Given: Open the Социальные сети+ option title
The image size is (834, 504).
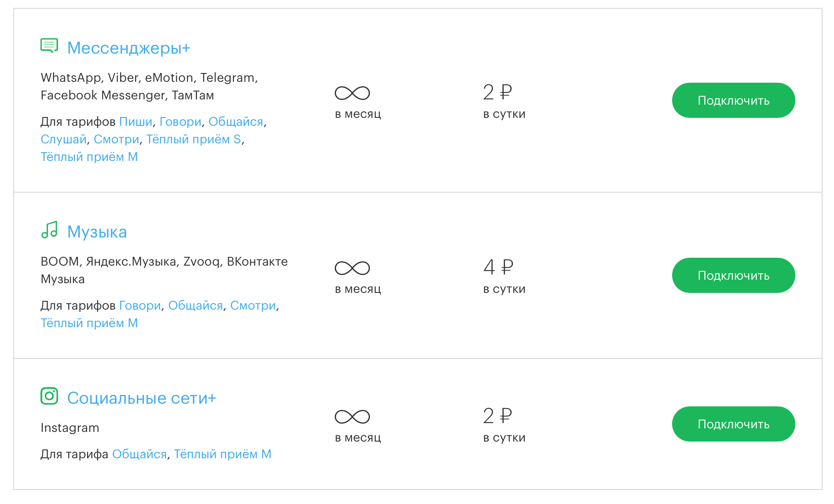Looking at the screenshot, I should pyautogui.click(x=142, y=398).
